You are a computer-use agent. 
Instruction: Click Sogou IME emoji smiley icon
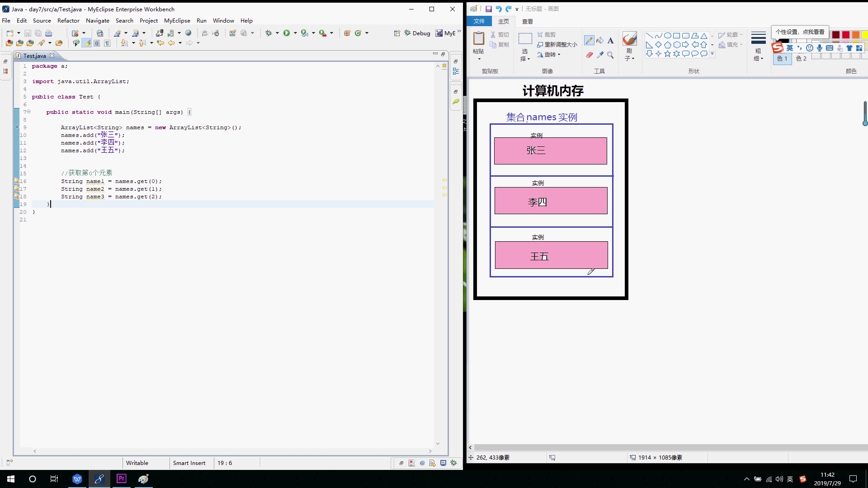(x=810, y=48)
